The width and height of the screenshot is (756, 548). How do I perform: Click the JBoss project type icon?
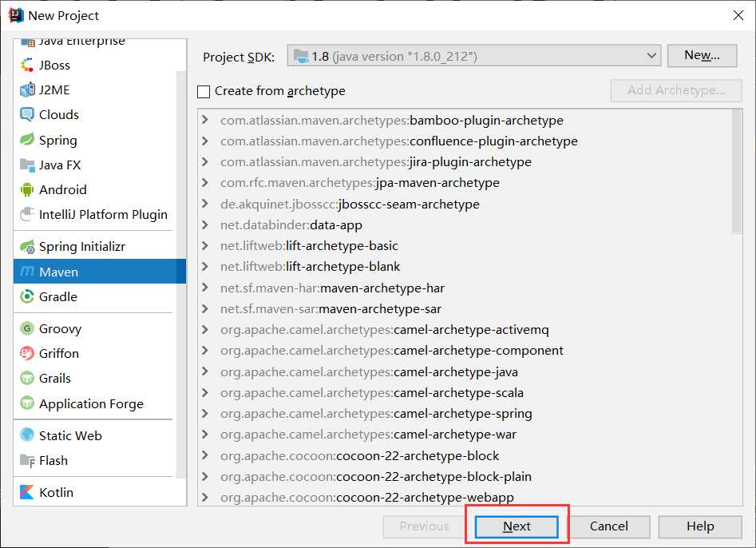[x=27, y=65]
